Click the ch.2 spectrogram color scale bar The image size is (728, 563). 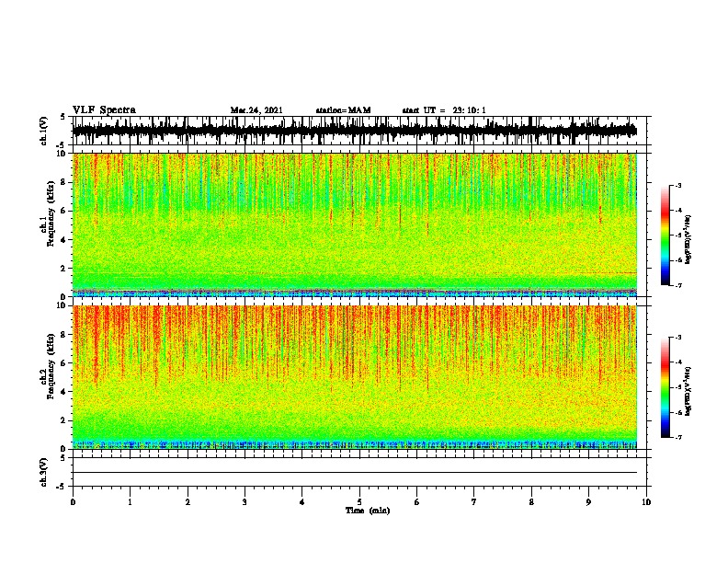665,387
